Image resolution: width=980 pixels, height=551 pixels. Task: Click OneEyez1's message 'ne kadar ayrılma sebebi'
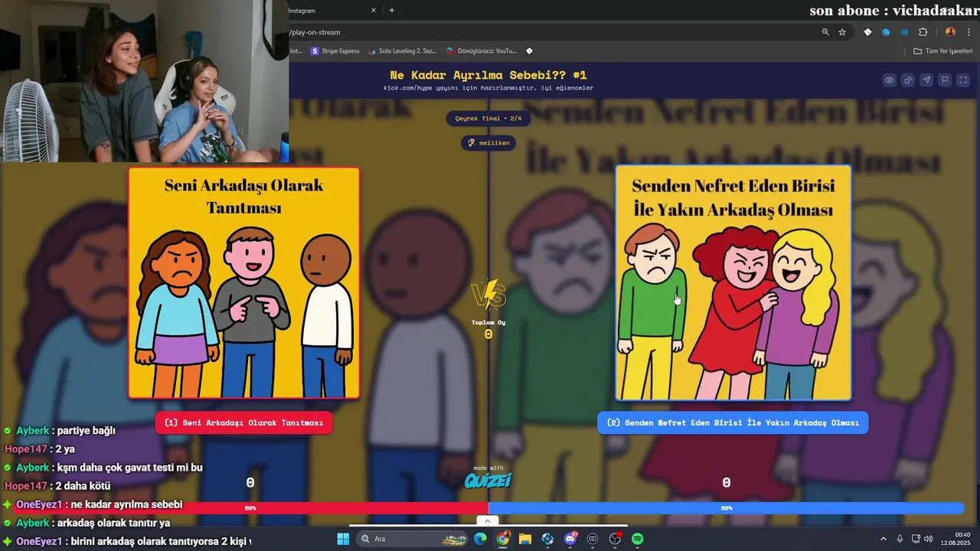(x=126, y=504)
